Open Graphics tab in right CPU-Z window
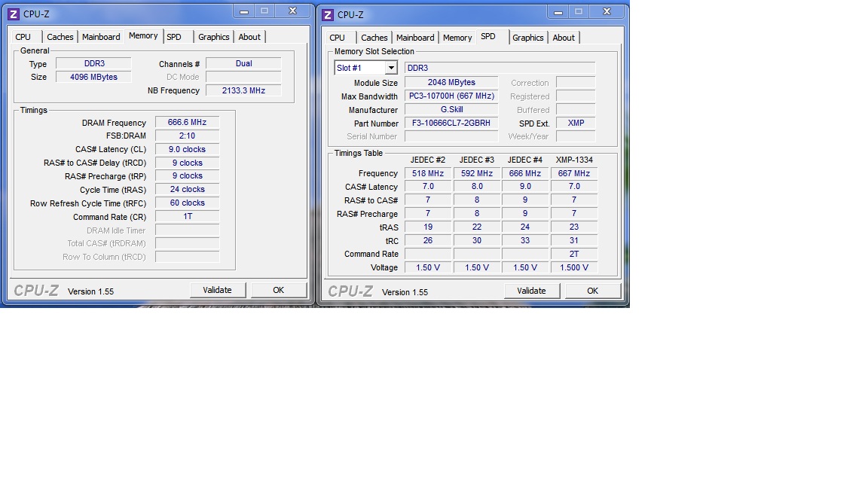This screenshot has width=868, height=488. [x=527, y=38]
